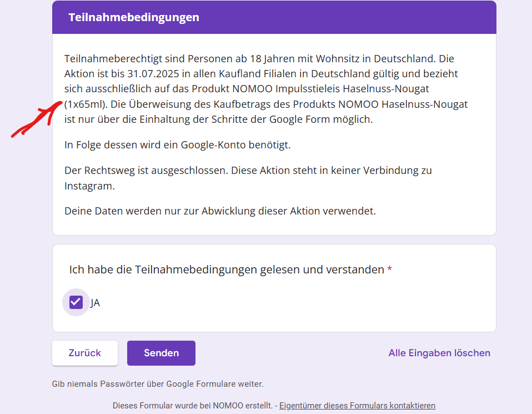Image resolution: width=532 pixels, height=414 pixels.
Task: Click the Teilnahmebedingungen section header
Action: click(134, 17)
